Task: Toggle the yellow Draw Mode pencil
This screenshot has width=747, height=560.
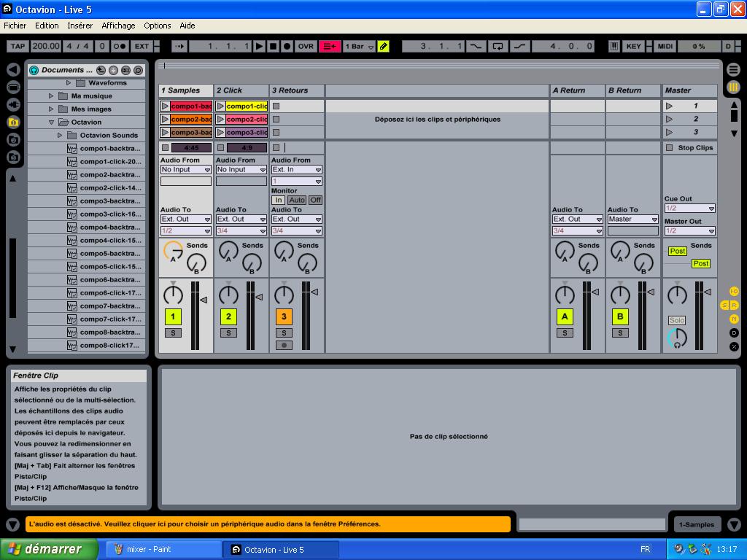Action: tap(383, 46)
